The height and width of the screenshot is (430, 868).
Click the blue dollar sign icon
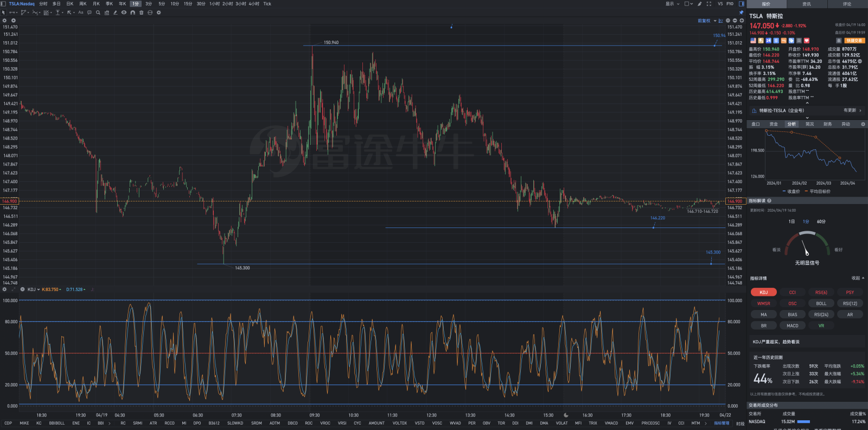tap(776, 41)
